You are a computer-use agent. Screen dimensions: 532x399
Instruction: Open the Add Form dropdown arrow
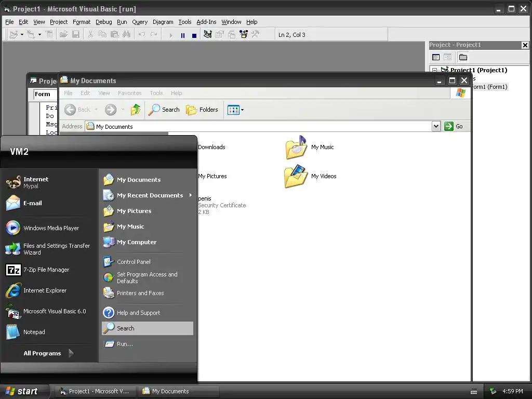click(39, 35)
